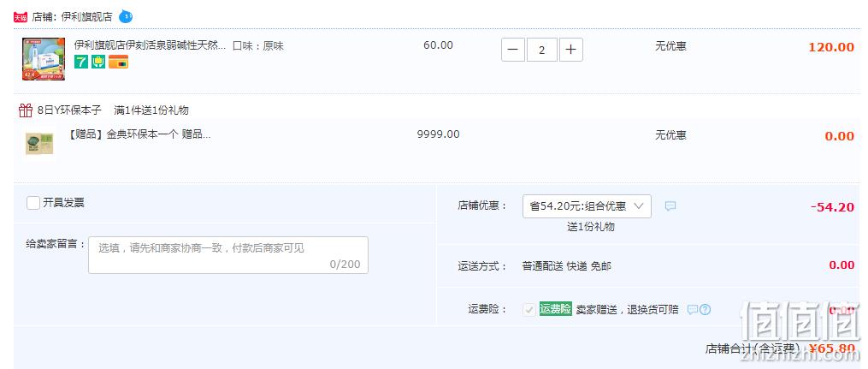The image size is (868, 369).
Task: Click the 店铺优惠： label
Action: 482,206
